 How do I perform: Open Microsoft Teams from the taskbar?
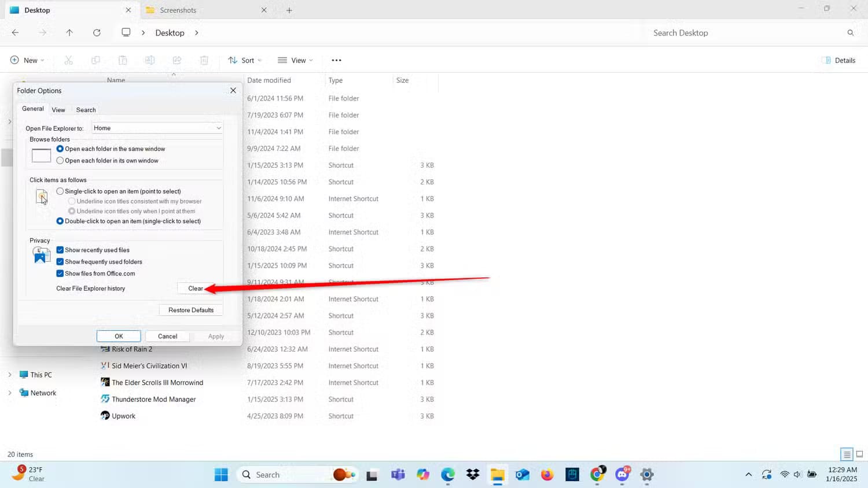coord(398,475)
